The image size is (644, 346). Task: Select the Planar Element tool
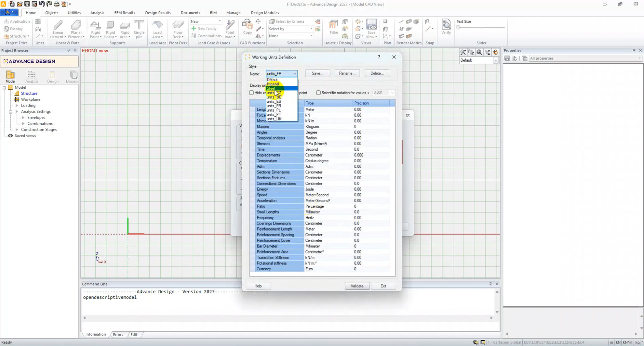click(x=76, y=29)
